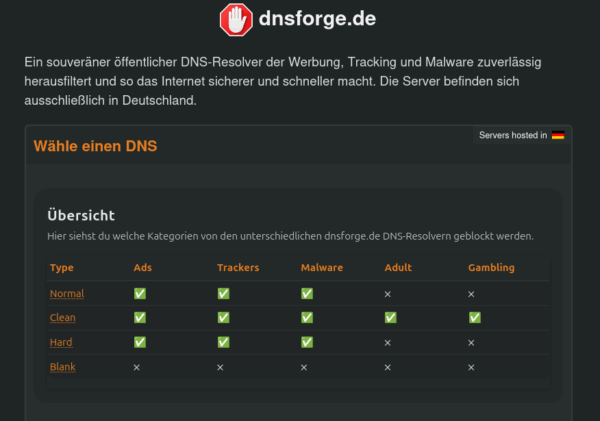Click the Malware column header
600x421 pixels.
[x=322, y=268]
